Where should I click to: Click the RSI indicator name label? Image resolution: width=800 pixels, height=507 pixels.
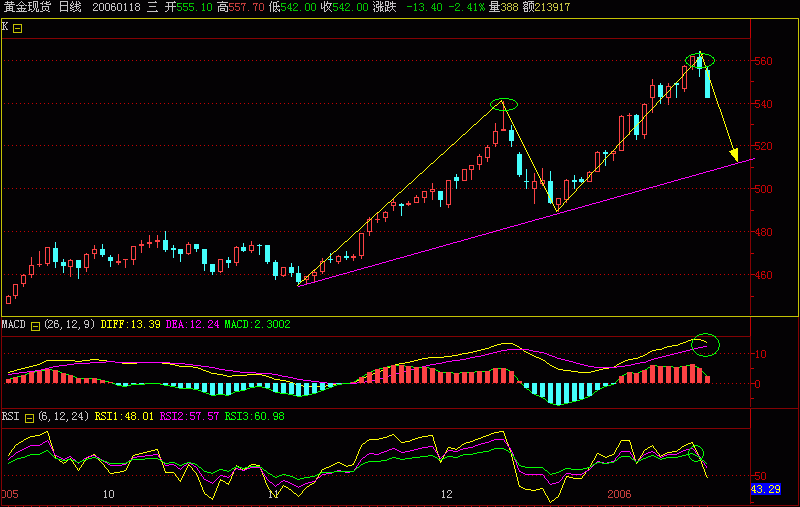[x=10, y=416]
